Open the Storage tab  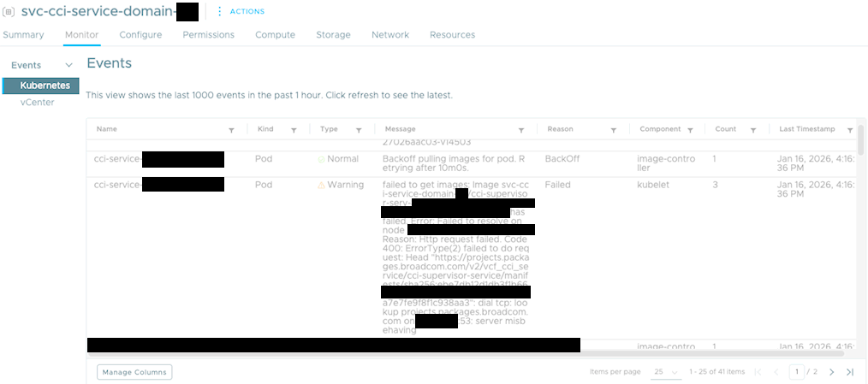pyautogui.click(x=333, y=35)
